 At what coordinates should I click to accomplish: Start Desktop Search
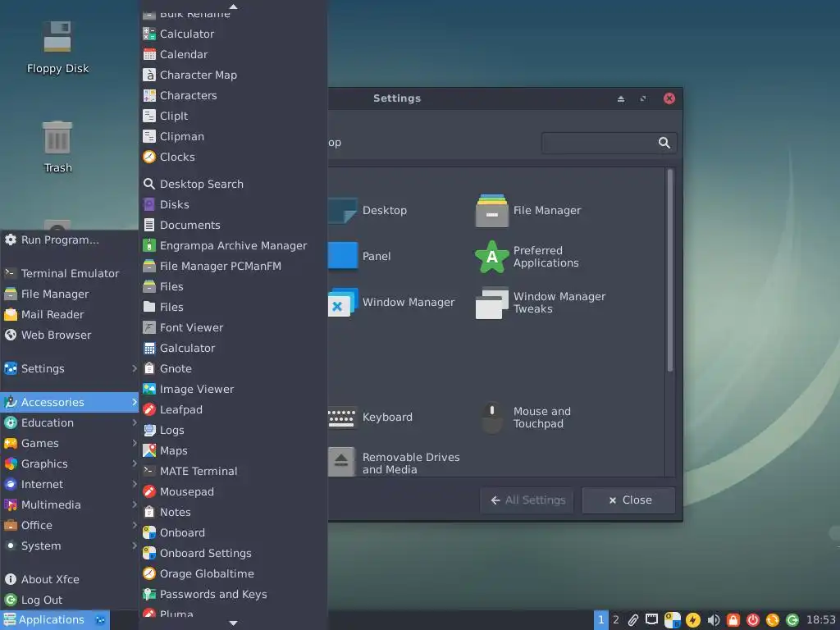pos(233,184)
